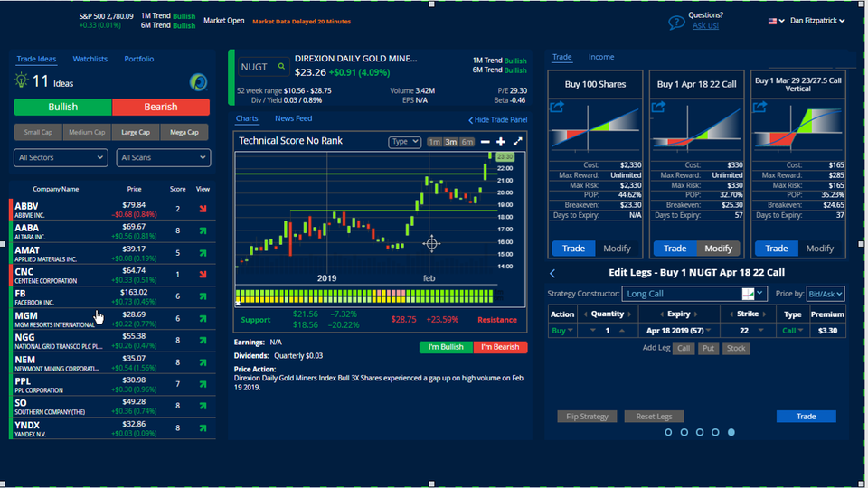Share the Mar 29 Call Vertical strategy
This screenshot has width=868, height=488.
759,107
